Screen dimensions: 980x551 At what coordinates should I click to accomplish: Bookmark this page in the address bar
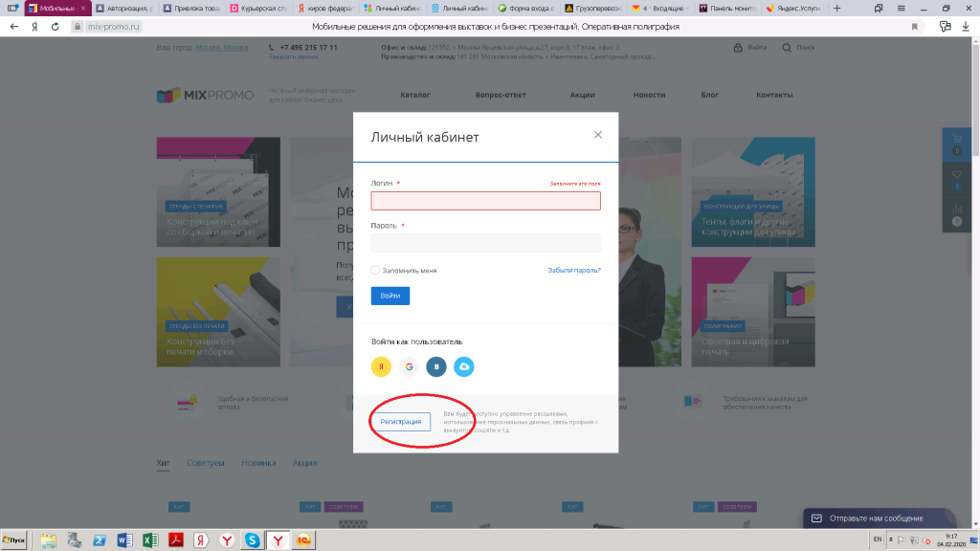point(915,27)
